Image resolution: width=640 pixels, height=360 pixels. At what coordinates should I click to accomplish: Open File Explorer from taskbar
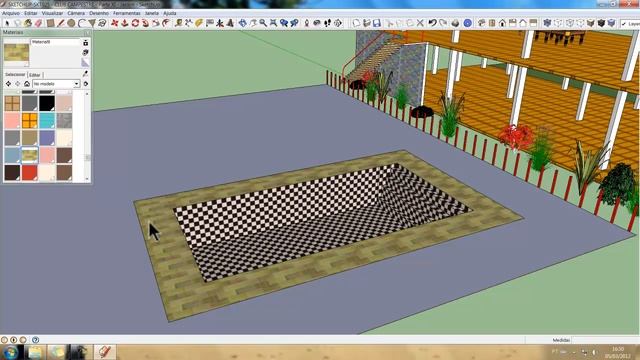(x=36, y=352)
